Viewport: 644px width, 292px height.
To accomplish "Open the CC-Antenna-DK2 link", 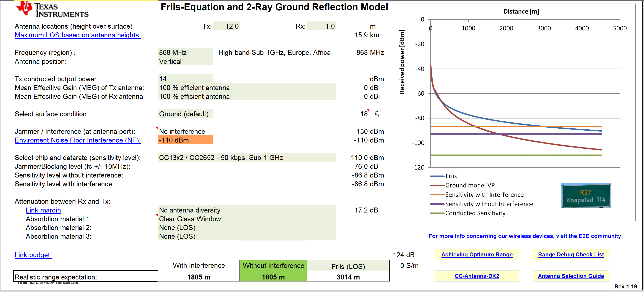I will (477, 276).
